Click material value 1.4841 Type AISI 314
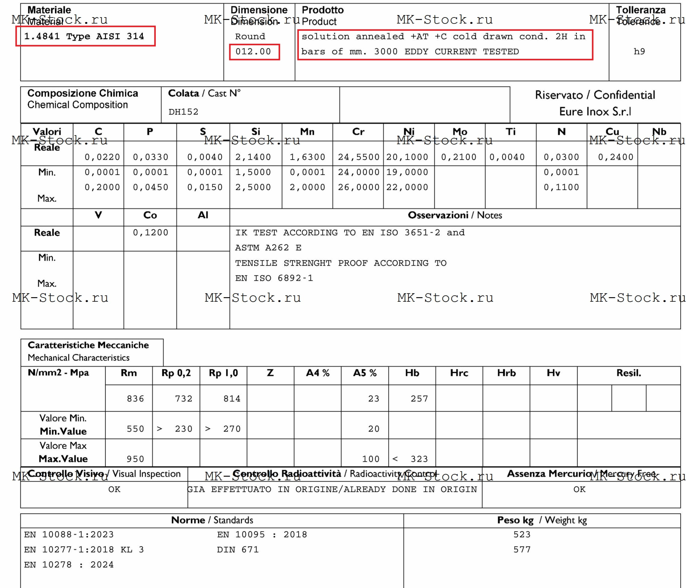The height and width of the screenshot is (588, 700). click(x=84, y=36)
